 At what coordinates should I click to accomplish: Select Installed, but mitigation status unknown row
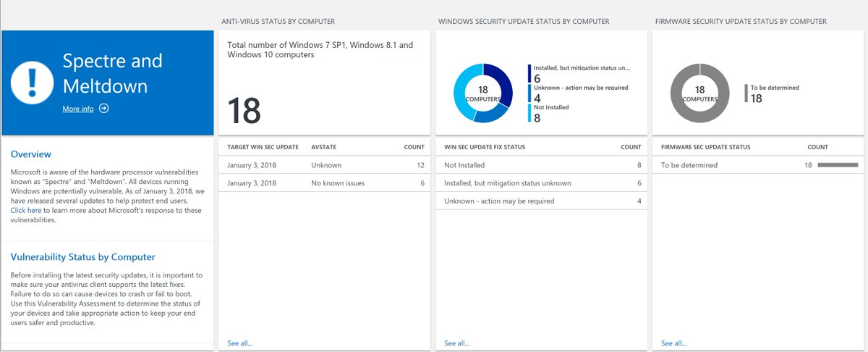542,183
